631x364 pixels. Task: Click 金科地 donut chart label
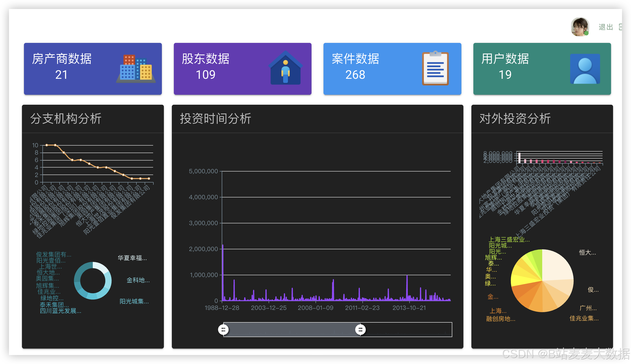click(x=138, y=280)
